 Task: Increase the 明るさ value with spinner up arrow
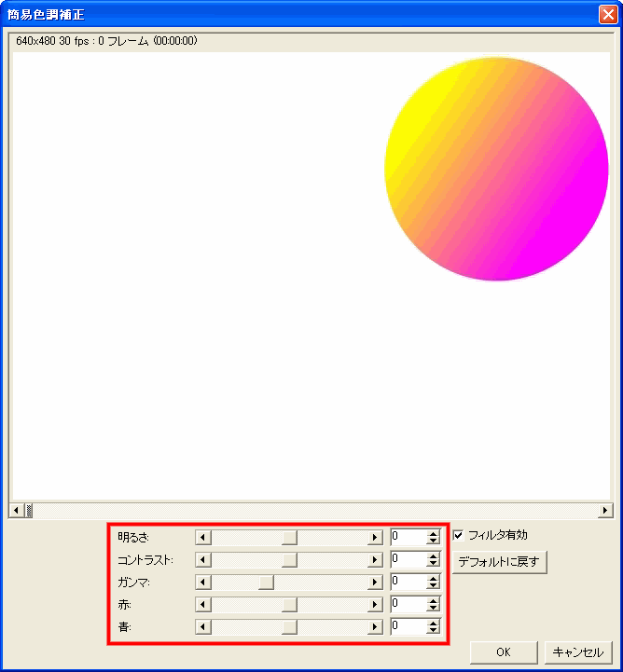(433, 533)
